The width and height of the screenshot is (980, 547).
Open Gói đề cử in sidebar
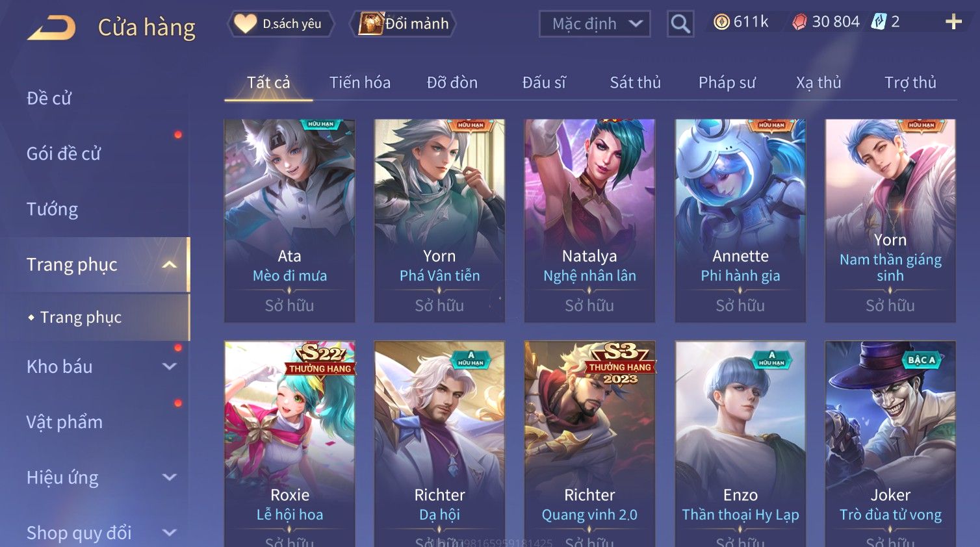pos(64,154)
